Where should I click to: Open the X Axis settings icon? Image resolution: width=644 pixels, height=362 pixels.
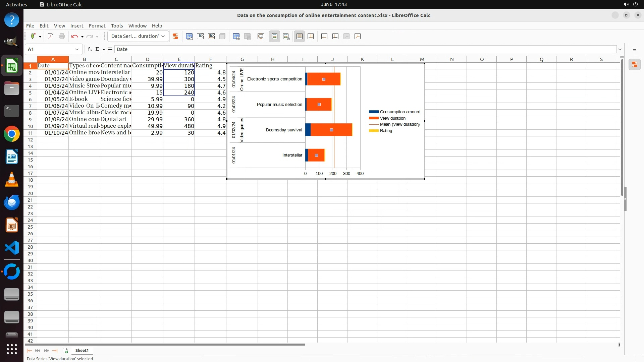(x=324, y=36)
